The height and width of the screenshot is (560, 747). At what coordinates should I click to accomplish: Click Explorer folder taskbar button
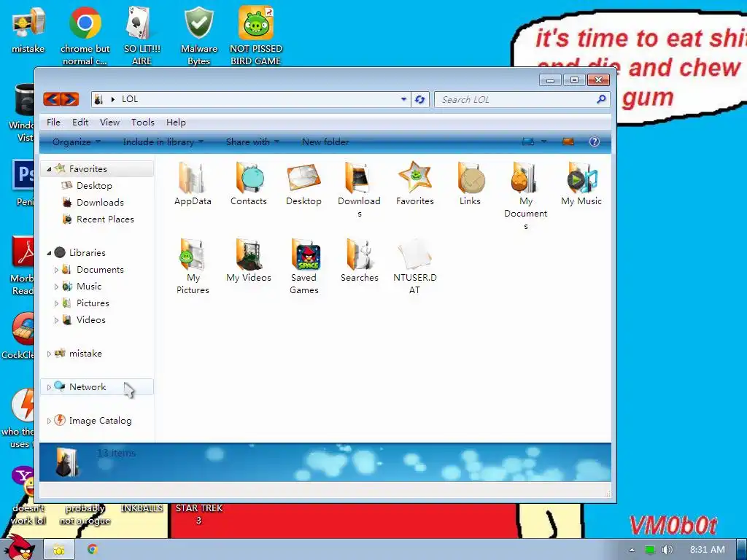pos(59,550)
